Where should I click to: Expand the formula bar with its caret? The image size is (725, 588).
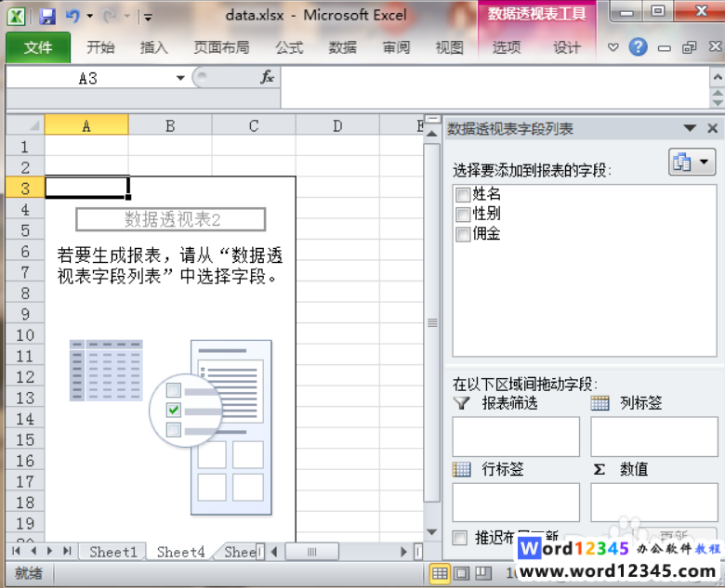pos(718,77)
